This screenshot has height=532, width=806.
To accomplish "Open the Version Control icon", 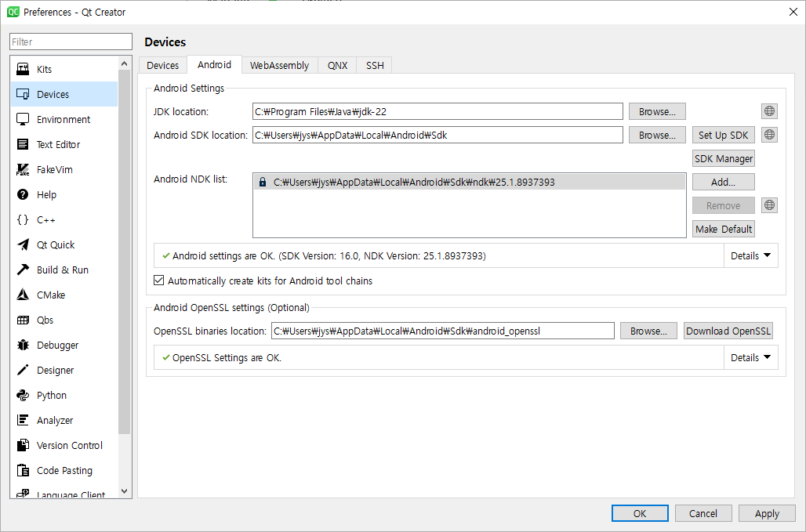I will tap(23, 445).
